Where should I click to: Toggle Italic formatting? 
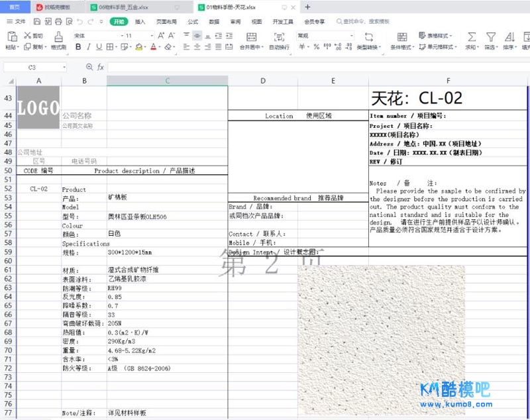coord(88,47)
